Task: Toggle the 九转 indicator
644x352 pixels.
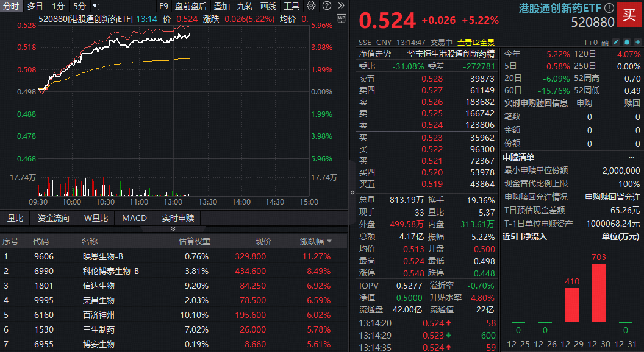Action: tap(245, 6)
